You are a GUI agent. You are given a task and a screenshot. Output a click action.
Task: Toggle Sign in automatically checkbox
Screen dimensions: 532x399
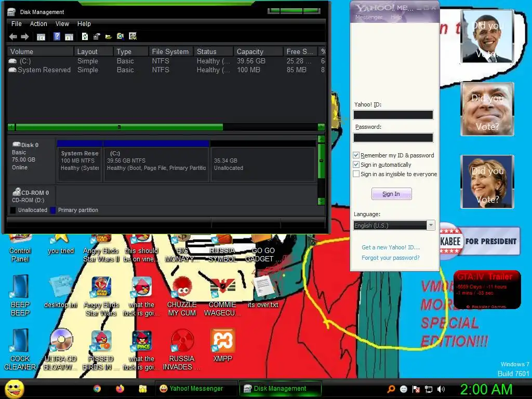point(356,165)
